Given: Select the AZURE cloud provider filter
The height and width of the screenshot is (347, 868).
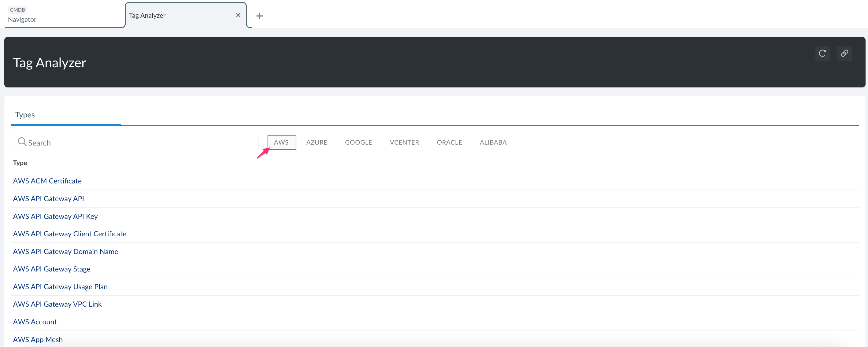Looking at the screenshot, I should click(x=317, y=142).
